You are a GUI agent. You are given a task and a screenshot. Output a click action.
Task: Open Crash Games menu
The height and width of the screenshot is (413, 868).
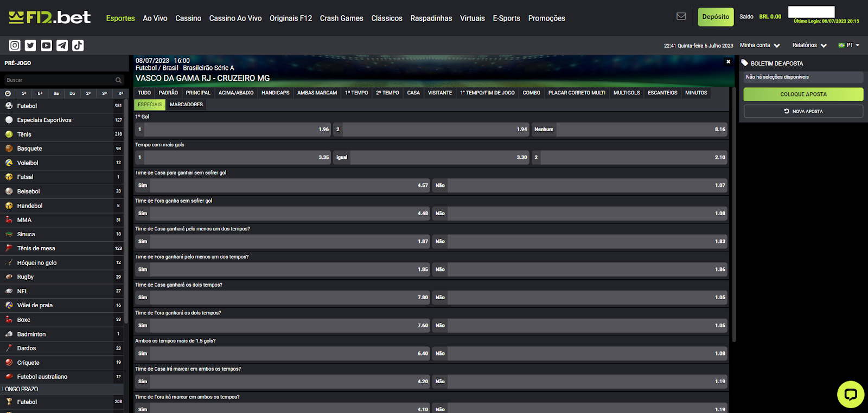(342, 18)
